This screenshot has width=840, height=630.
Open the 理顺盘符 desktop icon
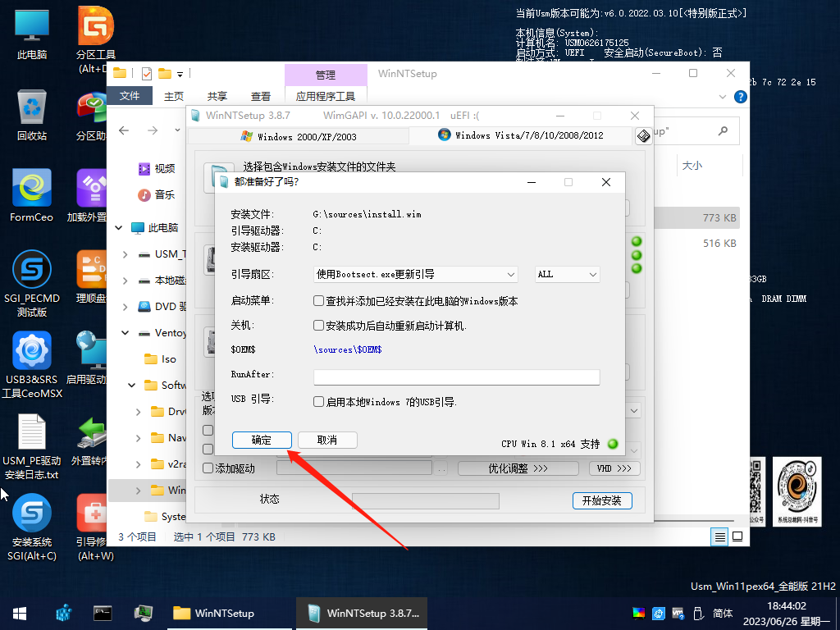point(91,276)
